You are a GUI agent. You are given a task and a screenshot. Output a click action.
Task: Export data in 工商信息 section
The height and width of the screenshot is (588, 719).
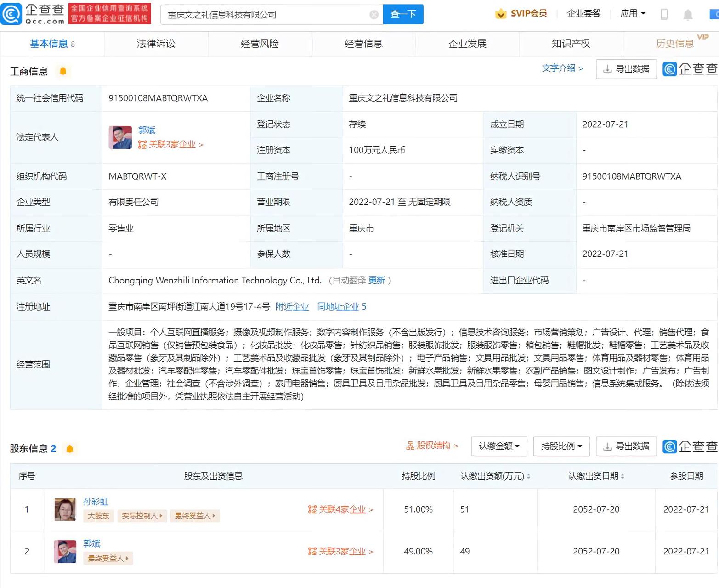(626, 69)
